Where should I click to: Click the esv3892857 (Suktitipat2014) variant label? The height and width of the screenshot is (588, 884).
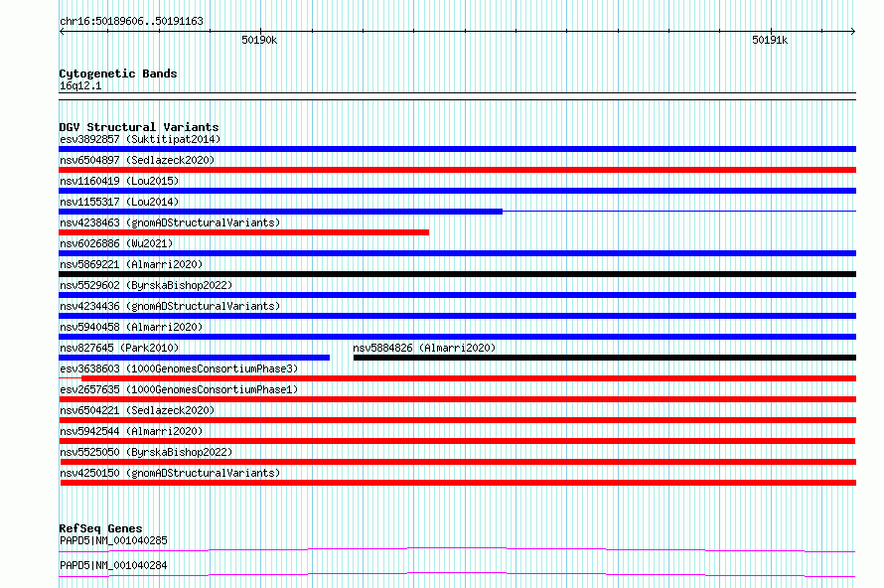pyautogui.click(x=140, y=139)
